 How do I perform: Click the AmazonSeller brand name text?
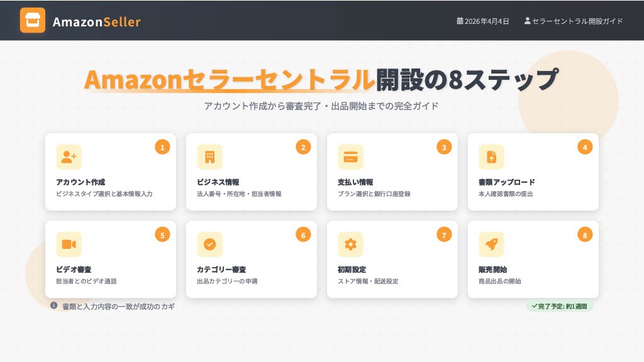tap(96, 22)
